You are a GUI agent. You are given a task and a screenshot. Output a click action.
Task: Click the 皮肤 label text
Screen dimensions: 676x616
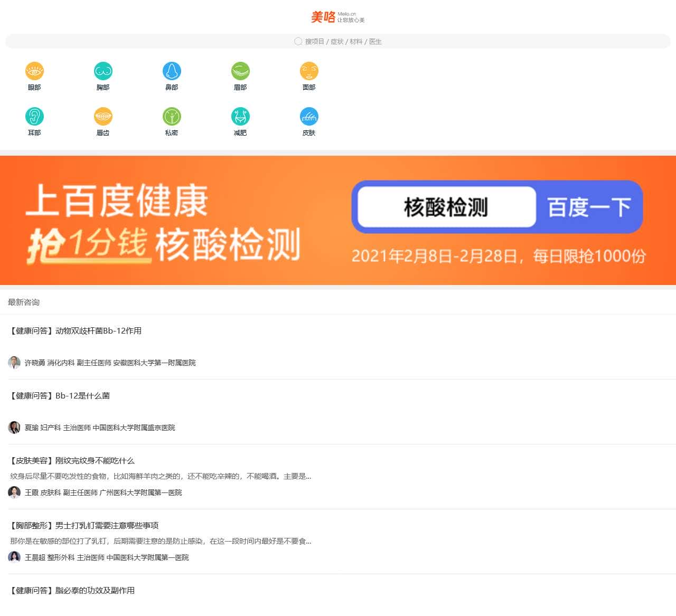click(x=309, y=133)
